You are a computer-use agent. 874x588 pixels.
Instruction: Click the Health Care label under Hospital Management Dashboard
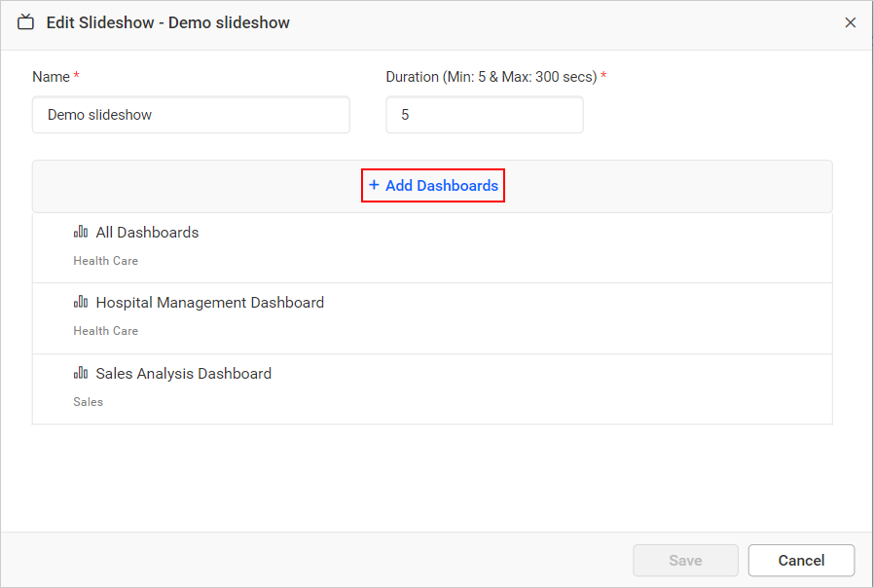105,330
